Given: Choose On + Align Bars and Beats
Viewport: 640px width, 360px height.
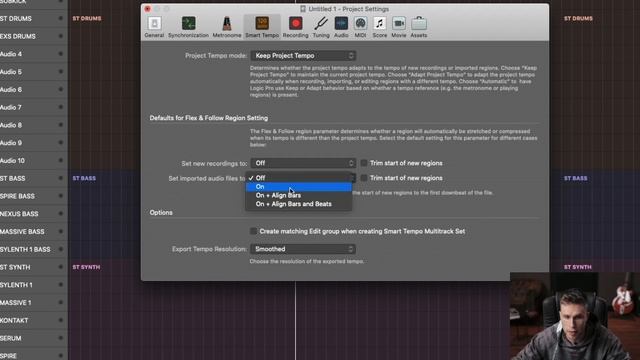Looking at the screenshot, I should [x=298, y=204].
